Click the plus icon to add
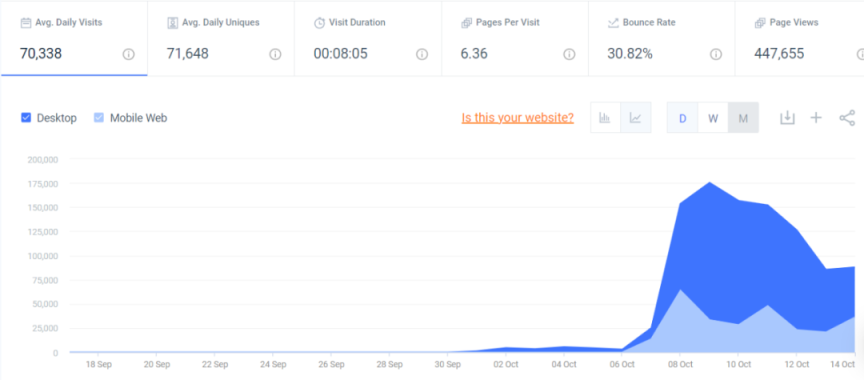The image size is (864, 380). tap(816, 117)
